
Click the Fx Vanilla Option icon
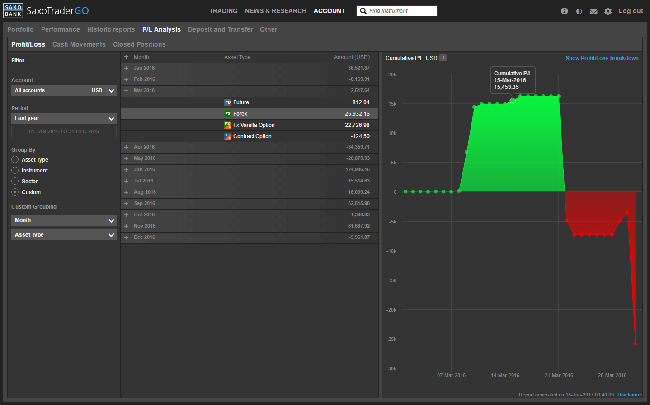point(228,124)
